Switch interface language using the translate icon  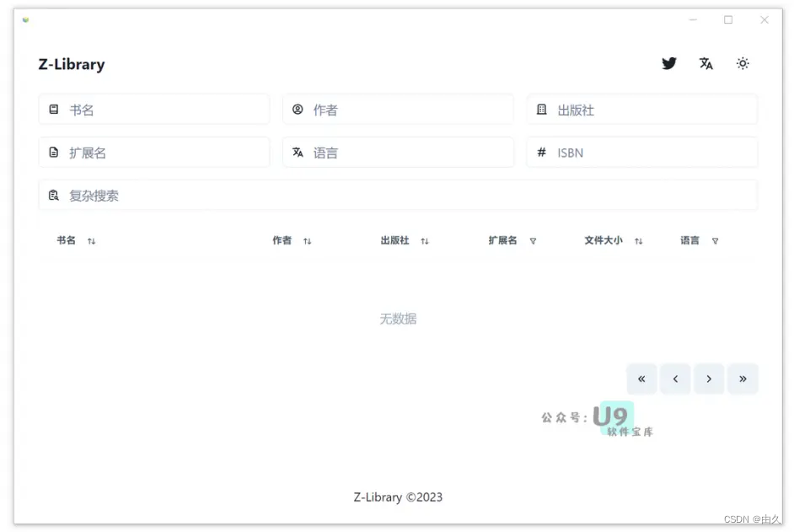coord(705,63)
